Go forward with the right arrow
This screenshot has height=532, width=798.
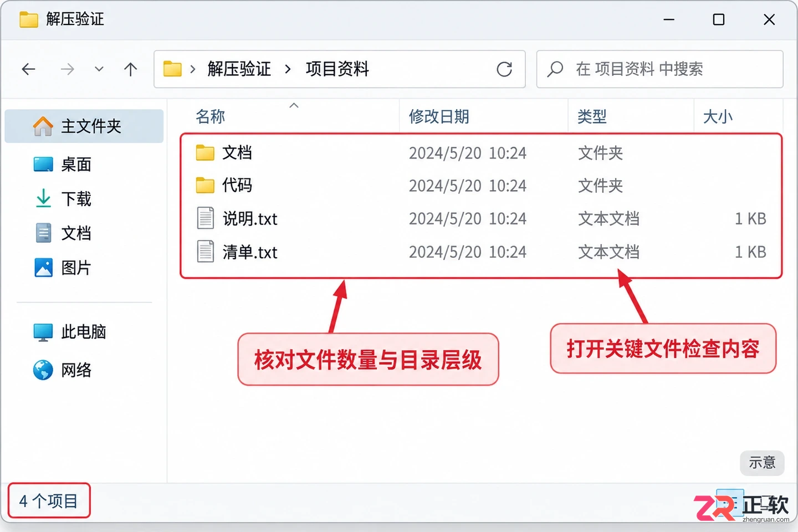tap(67, 69)
